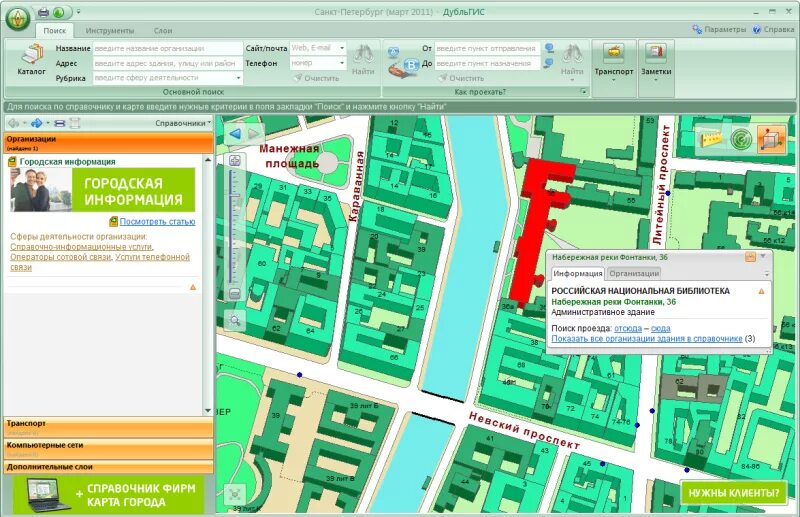Switch to Организации tab in building popup
Screen dimensions: 800x517
click(634, 274)
